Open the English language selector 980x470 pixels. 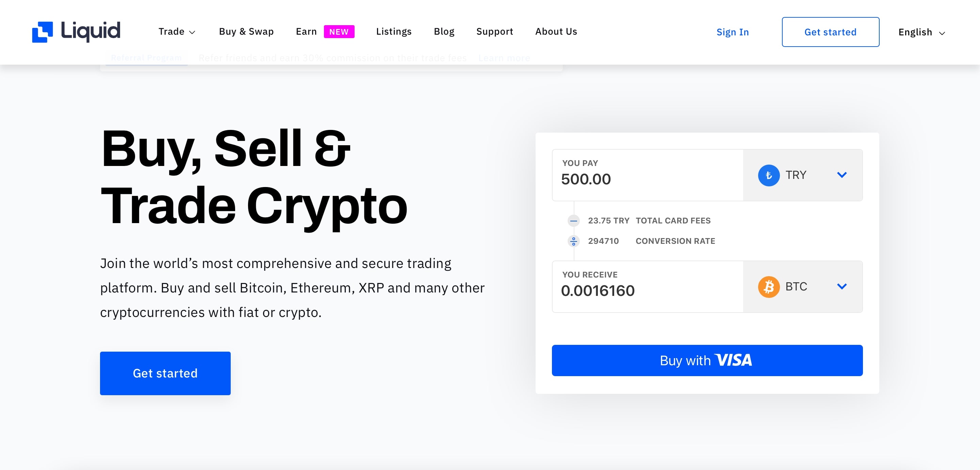pyautogui.click(x=921, y=32)
